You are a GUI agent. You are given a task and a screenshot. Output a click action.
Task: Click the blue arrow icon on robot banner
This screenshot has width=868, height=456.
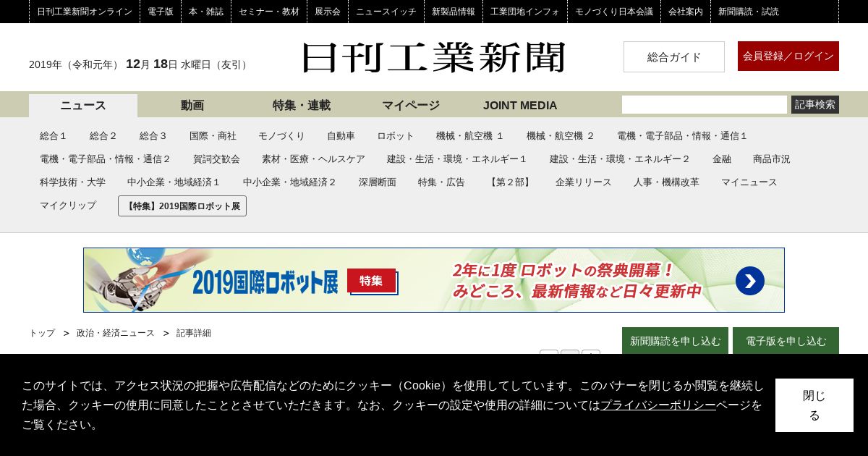click(749, 281)
